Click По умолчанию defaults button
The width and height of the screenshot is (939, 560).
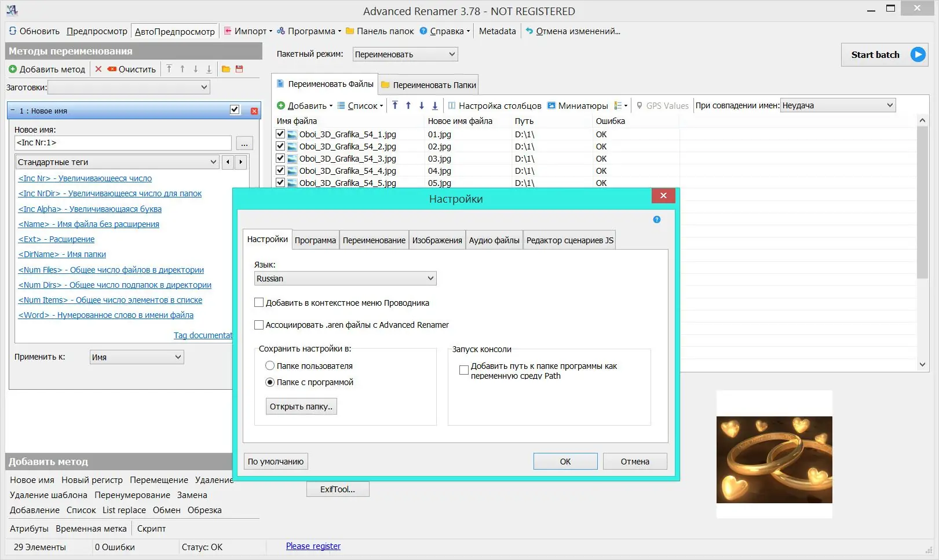[x=276, y=462]
